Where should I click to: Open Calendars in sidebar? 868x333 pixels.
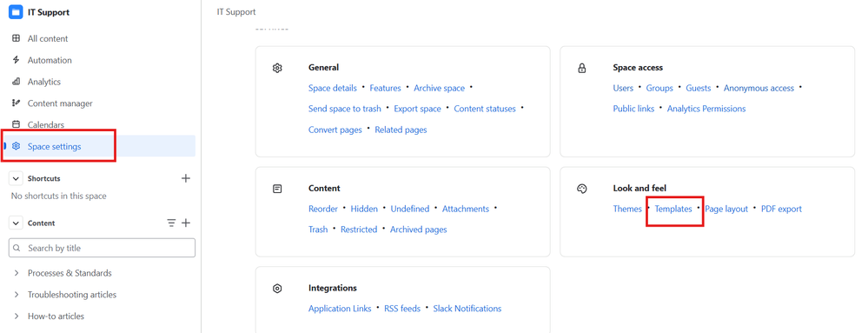click(46, 124)
